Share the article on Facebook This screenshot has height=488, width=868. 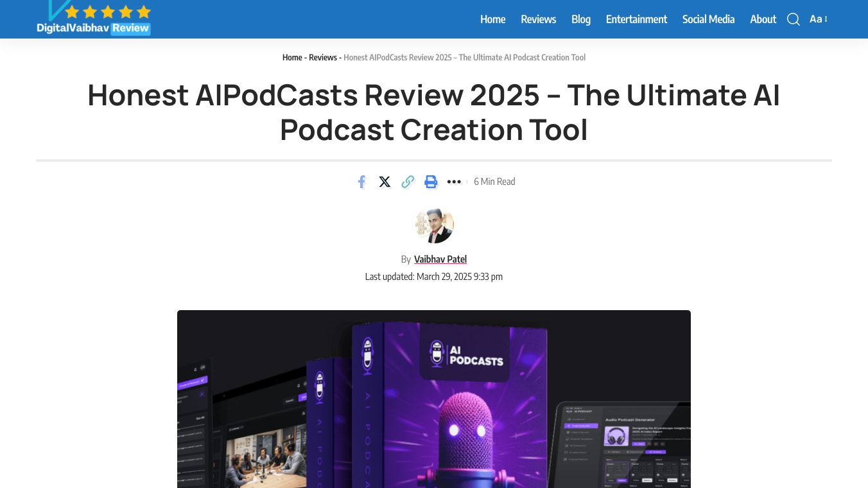pos(361,182)
